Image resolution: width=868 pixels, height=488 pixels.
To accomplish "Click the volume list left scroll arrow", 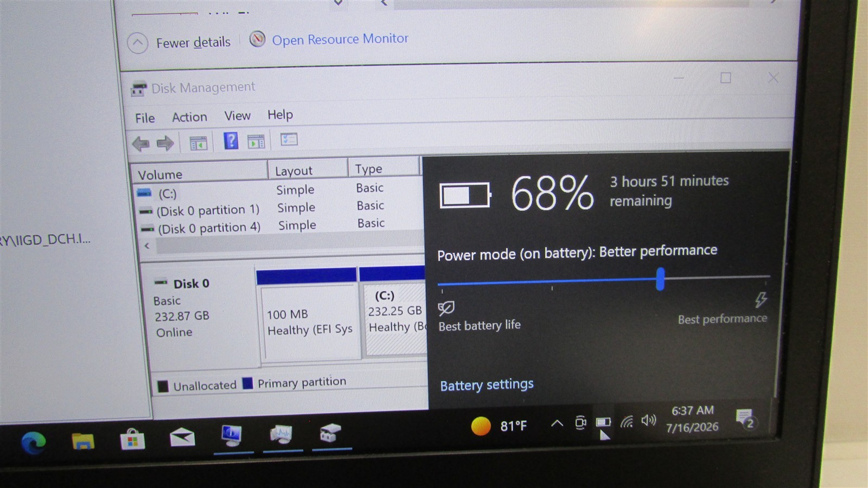I will (x=147, y=246).
